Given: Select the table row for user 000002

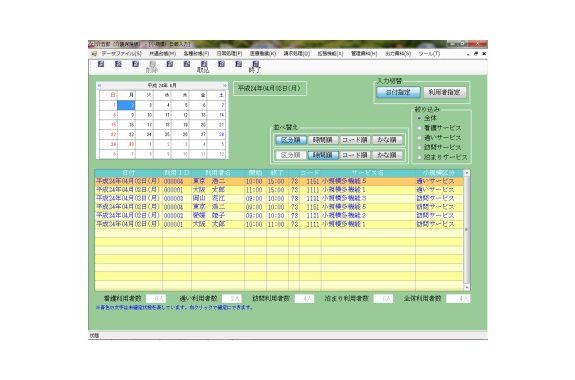Looking at the screenshot, I should pos(279,216).
